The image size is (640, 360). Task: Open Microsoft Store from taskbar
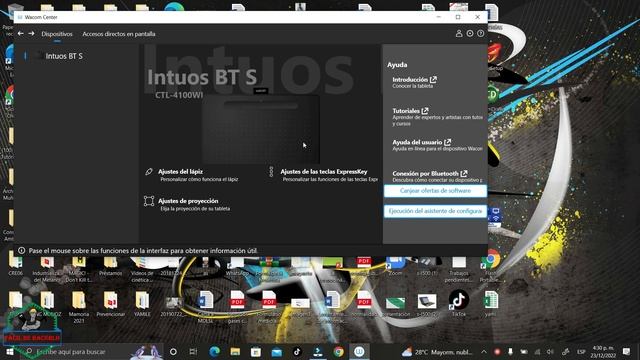tap(256, 351)
